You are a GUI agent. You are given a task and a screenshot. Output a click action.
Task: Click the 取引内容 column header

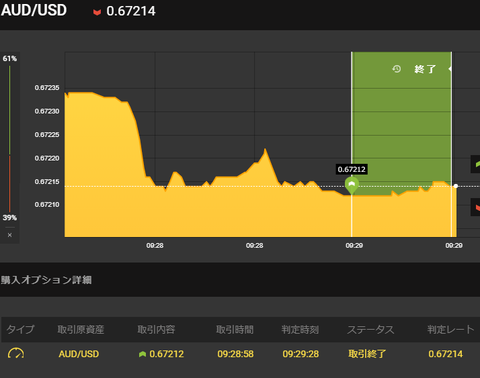tap(156, 330)
